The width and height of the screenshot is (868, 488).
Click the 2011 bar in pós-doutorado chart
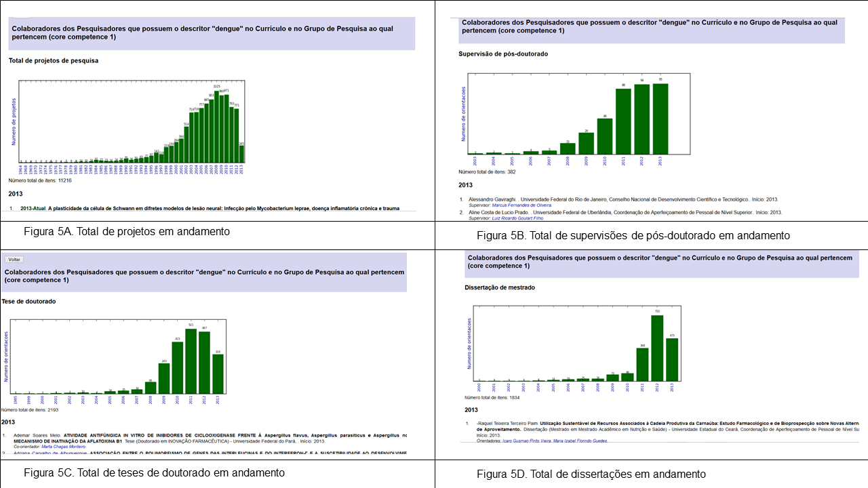click(x=623, y=121)
